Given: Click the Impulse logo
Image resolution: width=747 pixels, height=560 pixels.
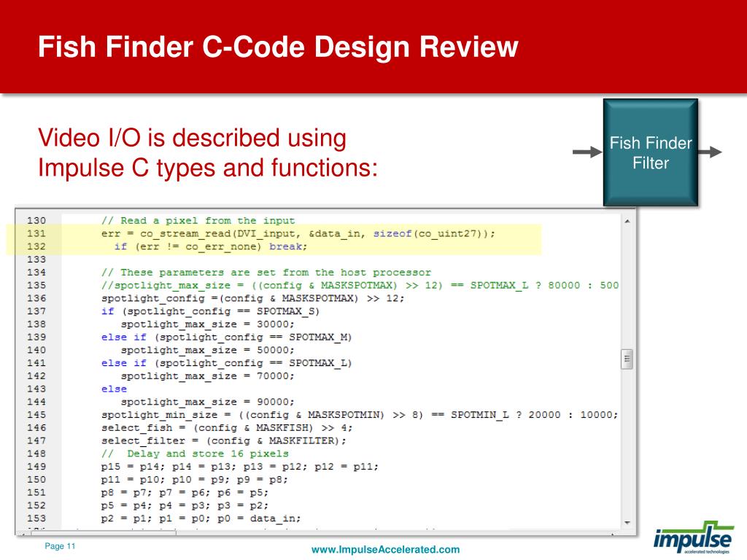Looking at the screenshot, I should pyautogui.click(x=693, y=537).
